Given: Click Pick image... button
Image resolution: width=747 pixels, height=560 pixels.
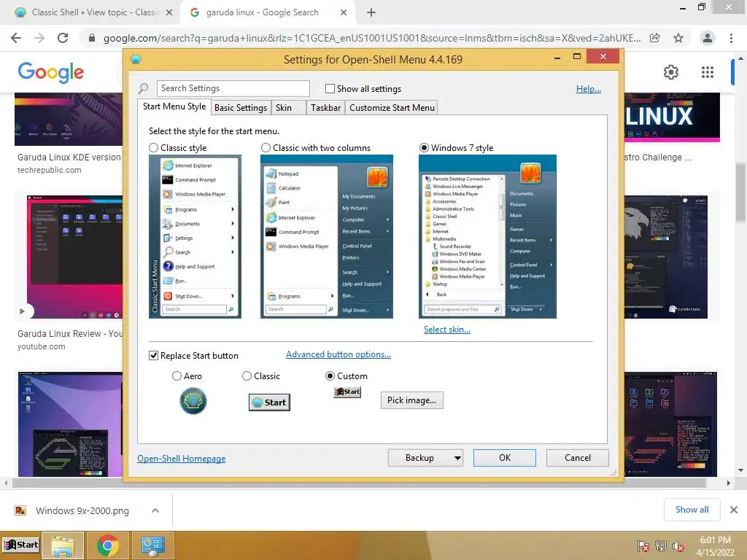Looking at the screenshot, I should point(411,400).
